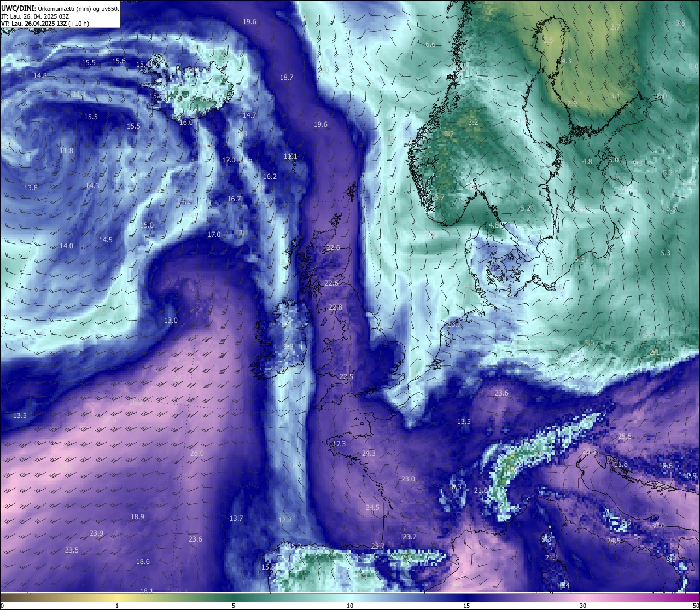
Task: Click the 16.2 value label
Action: 270,177
